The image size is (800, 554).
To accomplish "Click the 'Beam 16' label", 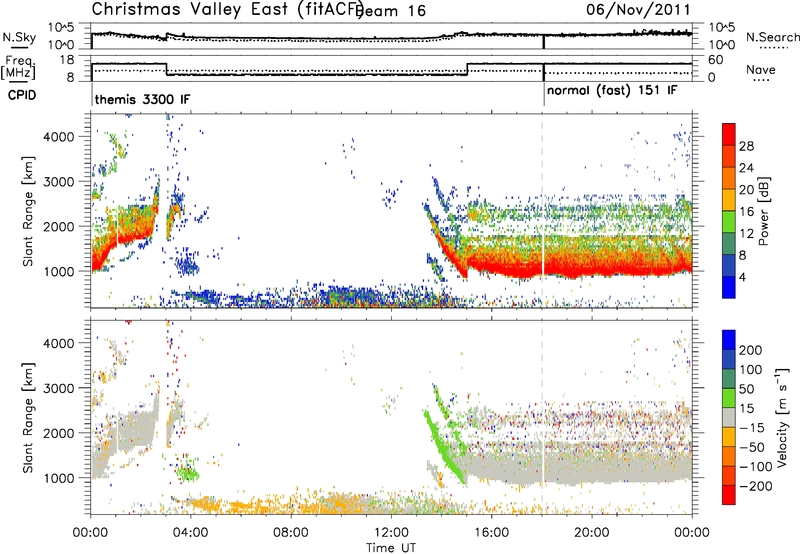I will click(391, 11).
